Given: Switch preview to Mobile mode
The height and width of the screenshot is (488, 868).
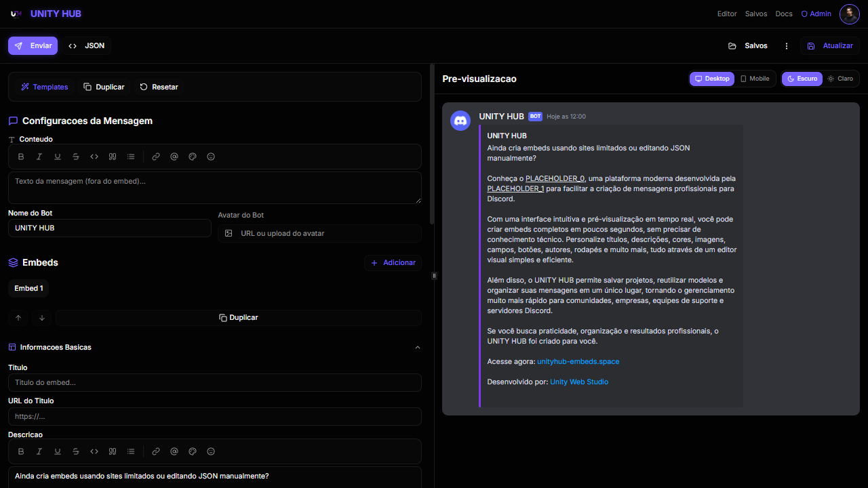Looking at the screenshot, I should 755,79.
